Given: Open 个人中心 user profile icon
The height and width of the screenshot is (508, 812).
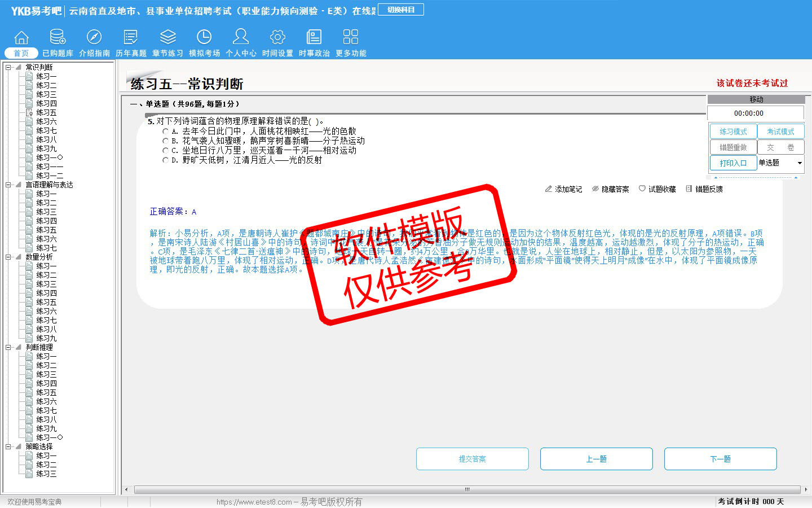Looking at the screenshot, I should (241, 37).
